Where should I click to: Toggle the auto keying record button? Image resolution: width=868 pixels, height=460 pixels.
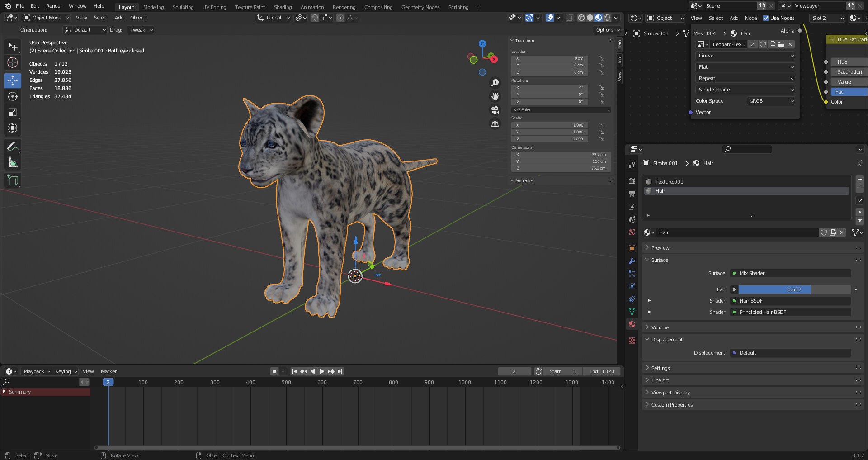tap(274, 371)
